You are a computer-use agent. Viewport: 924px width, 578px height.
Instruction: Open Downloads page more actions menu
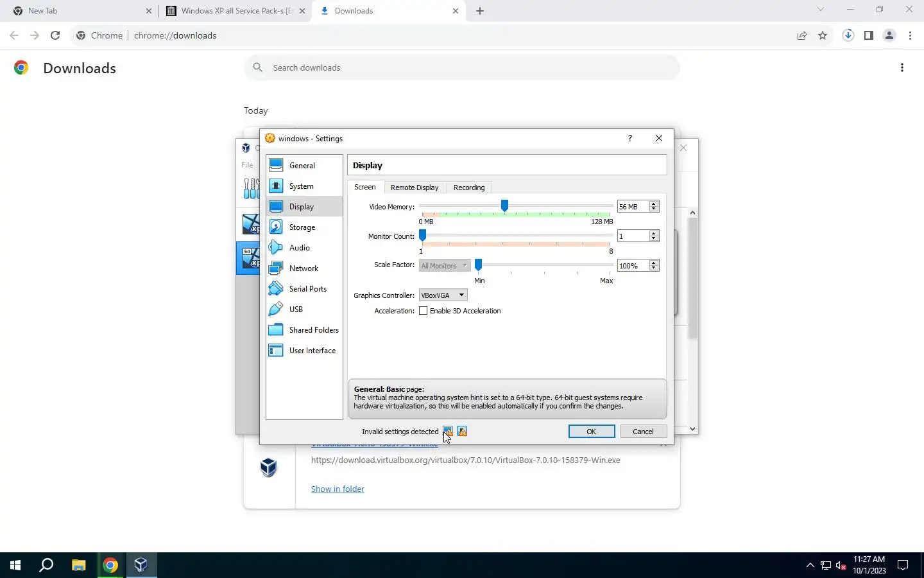point(902,67)
